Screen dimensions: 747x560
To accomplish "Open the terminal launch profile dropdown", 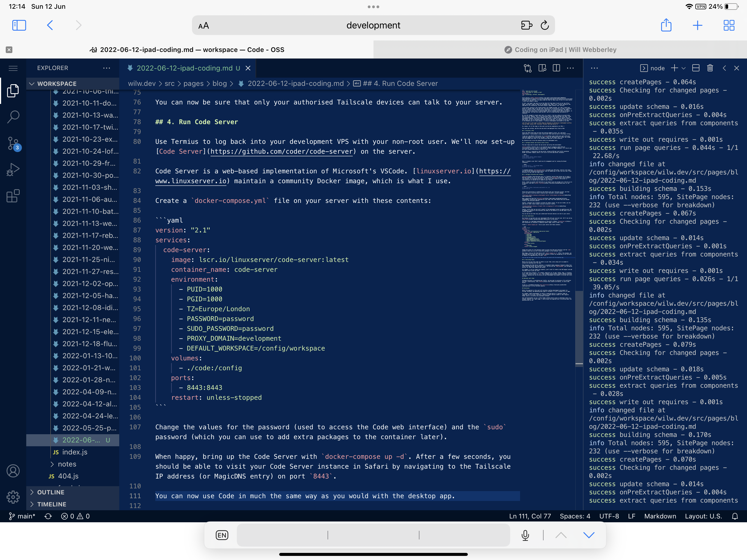I will [x=684, y=68].
